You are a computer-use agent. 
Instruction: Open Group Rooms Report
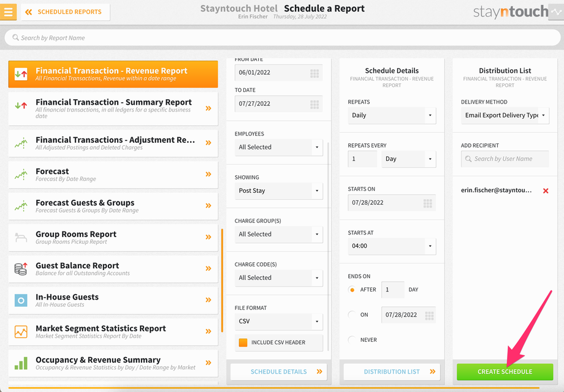click(x=113, y=238)
